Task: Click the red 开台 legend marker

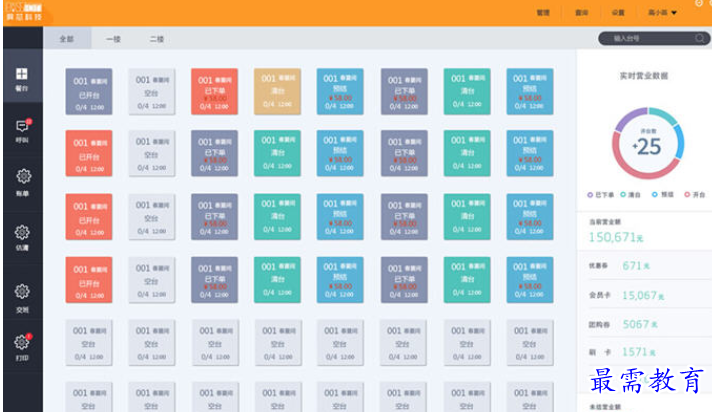Action: click(x=687, y=194)
